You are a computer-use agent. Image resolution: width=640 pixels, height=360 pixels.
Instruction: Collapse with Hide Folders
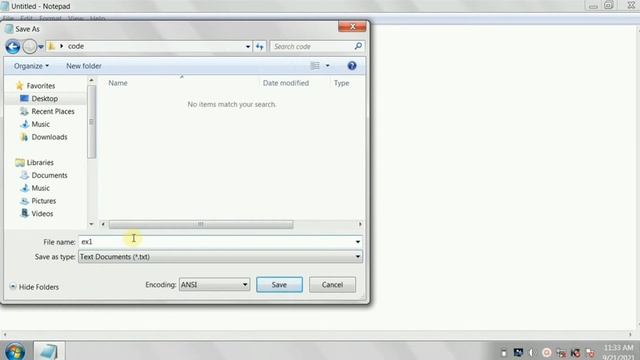[x=34, y=287]
